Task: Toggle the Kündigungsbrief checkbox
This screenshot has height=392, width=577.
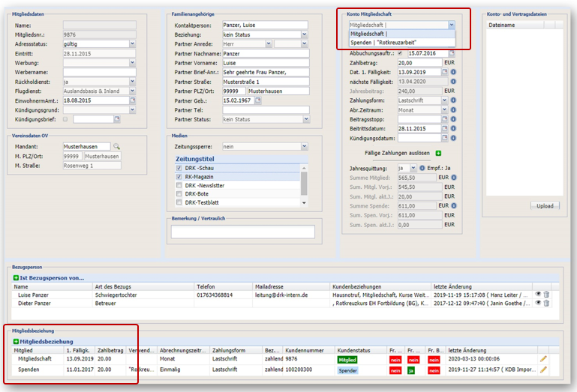Action: pos(65,119)
